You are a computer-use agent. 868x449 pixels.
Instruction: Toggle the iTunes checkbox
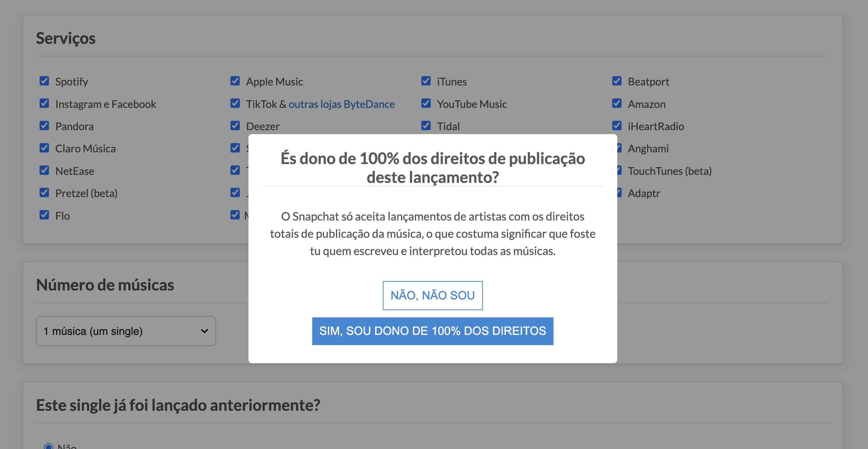(x=426, y=81)
